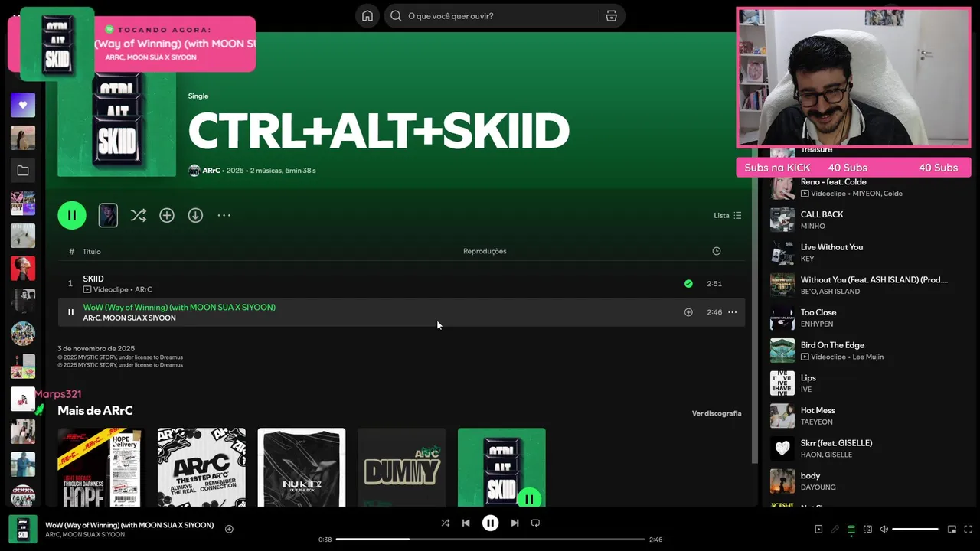
Task: Open Now Playing view icon in bottom bar
Action: [x=818, y=529]
